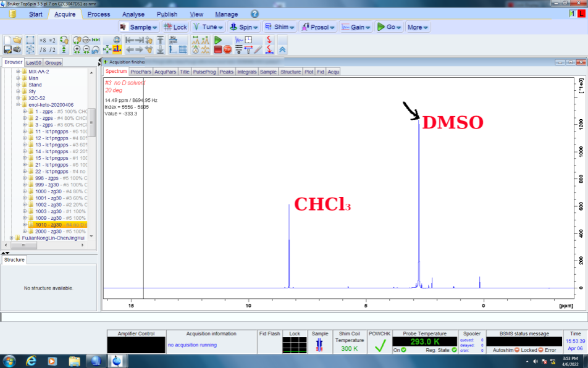
Task: Click the Hz/ppm axis unit toggle icon
Action: pyautogui.click(x=174, y=40)
